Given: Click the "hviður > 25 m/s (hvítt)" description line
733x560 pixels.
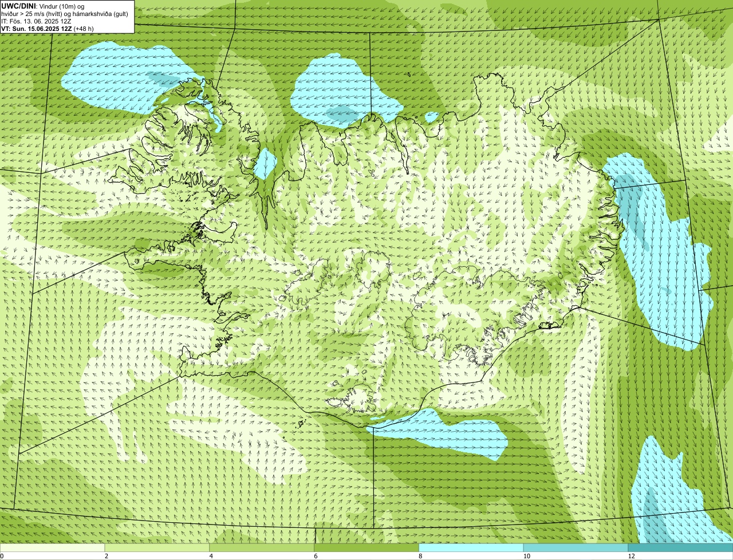Looking at the screenshot, I should pos(65,14).
